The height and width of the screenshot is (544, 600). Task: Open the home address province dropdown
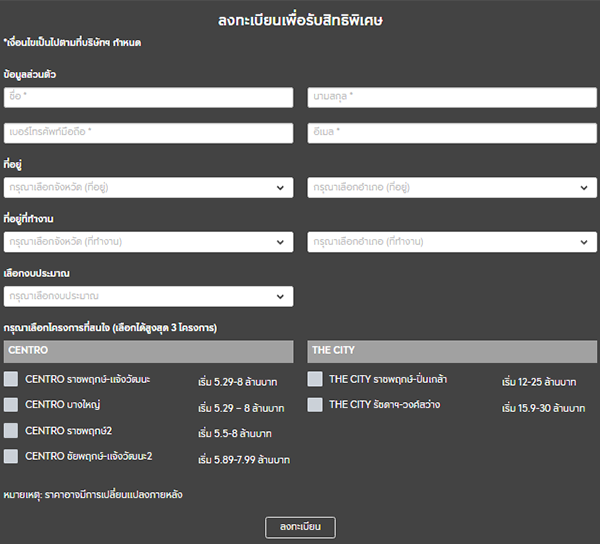pos(148,187)
